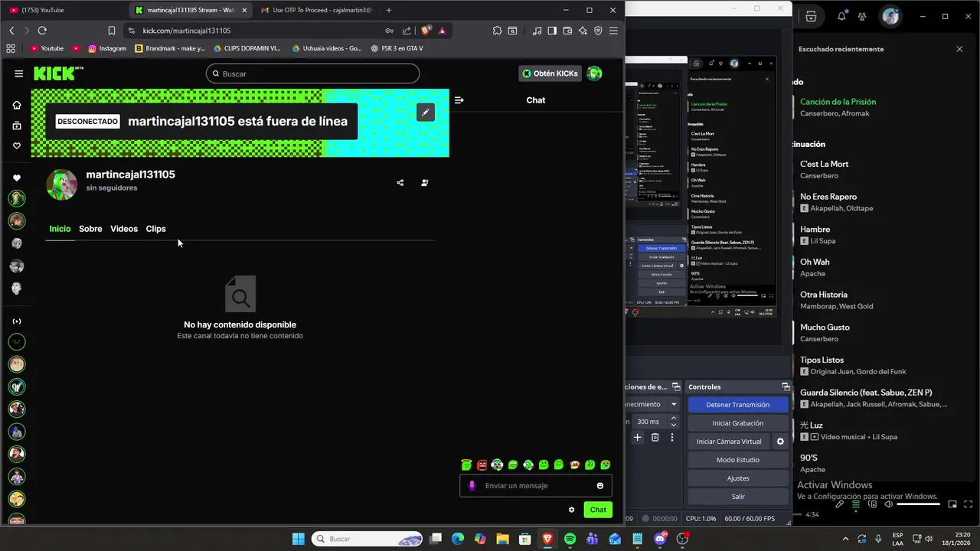The image size is (980, 551).
Task: Open Spotify friend activity icon
Action: (x=863, y=16)
